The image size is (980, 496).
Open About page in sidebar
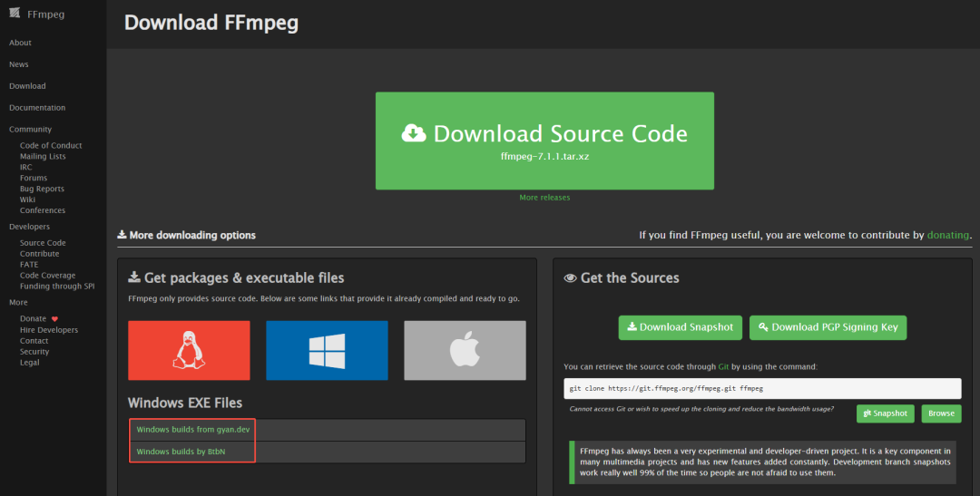coord(20,43)
